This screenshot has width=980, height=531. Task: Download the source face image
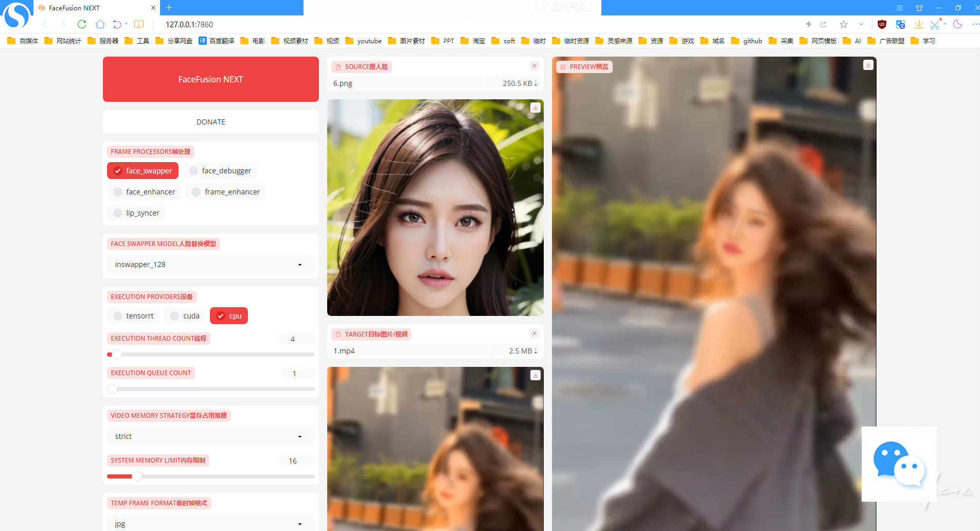pyautogui.click(x=536, y=108)
